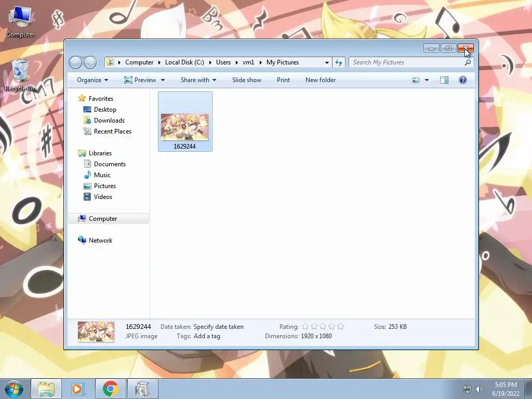Click the network tray icon
Viewport: 532px width, 399px height.
467,389
